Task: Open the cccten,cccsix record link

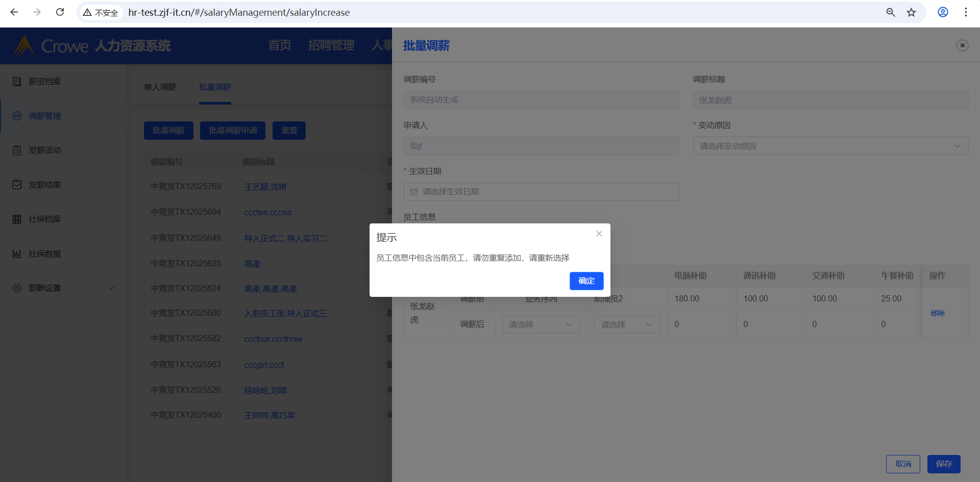Action: pos(268,212)
